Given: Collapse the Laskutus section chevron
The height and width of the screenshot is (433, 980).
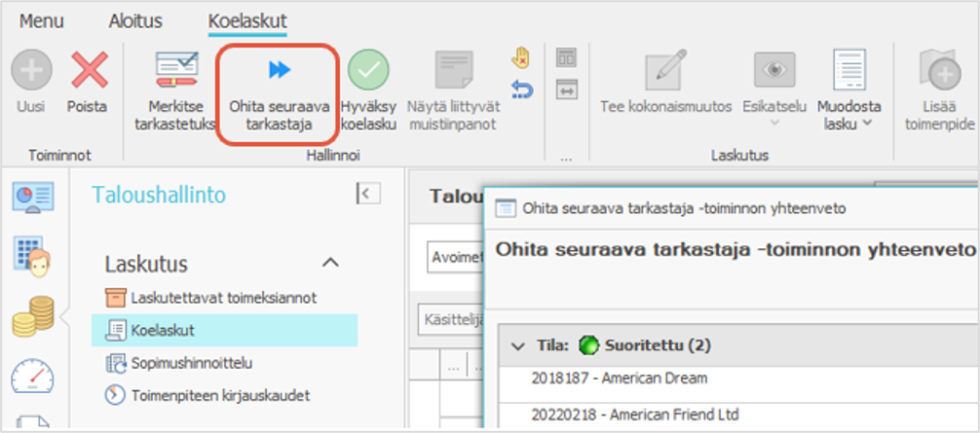Looking at the screenshot, I should point(330,264).
